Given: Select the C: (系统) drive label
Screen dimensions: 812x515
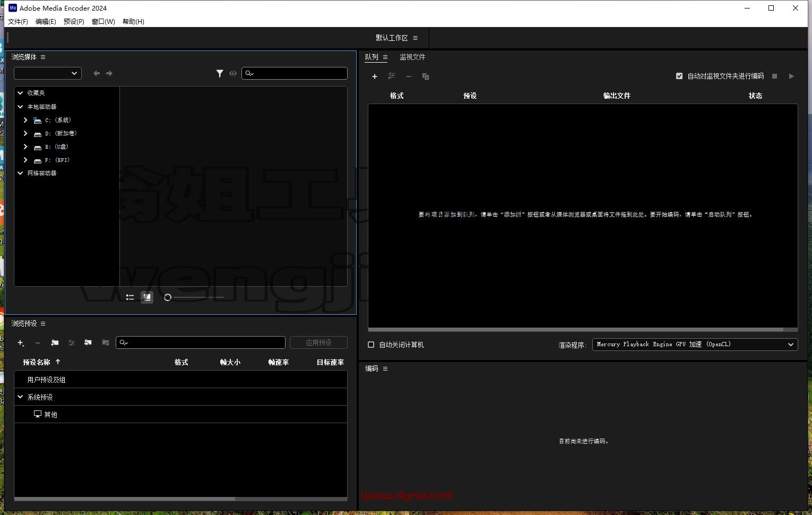Looking at the screenshot, I should tap(58, 120).
